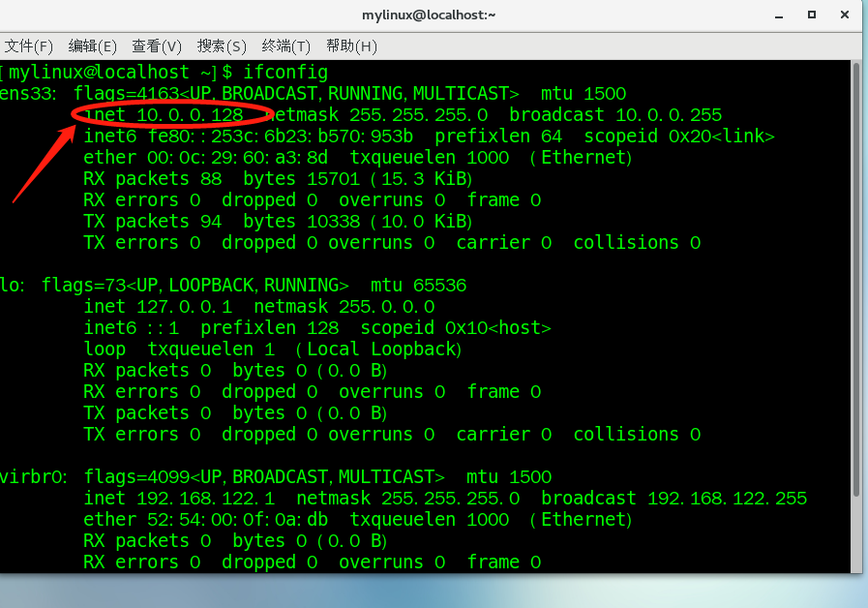Click the prefixlen 128 text
Screen dimensions: 868x608
(x=270, y=328)
